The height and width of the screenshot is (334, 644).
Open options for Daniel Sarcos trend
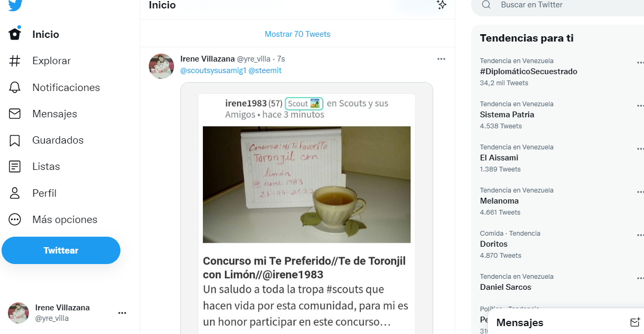tap(640, 278)
